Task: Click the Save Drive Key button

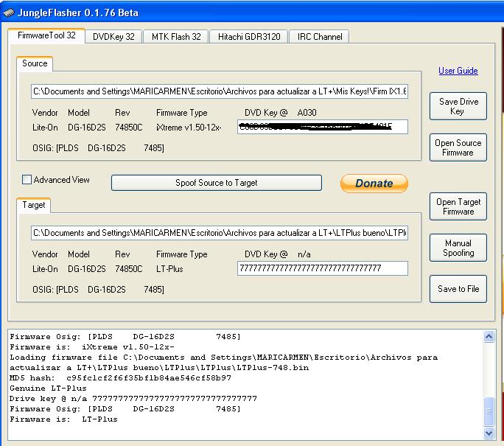Action: (458, 106)
